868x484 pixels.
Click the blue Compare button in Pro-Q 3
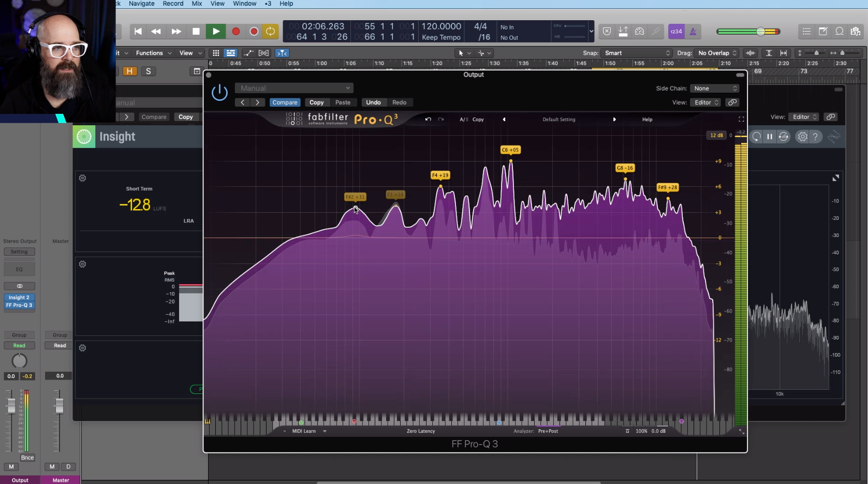(x=285, y=102)
